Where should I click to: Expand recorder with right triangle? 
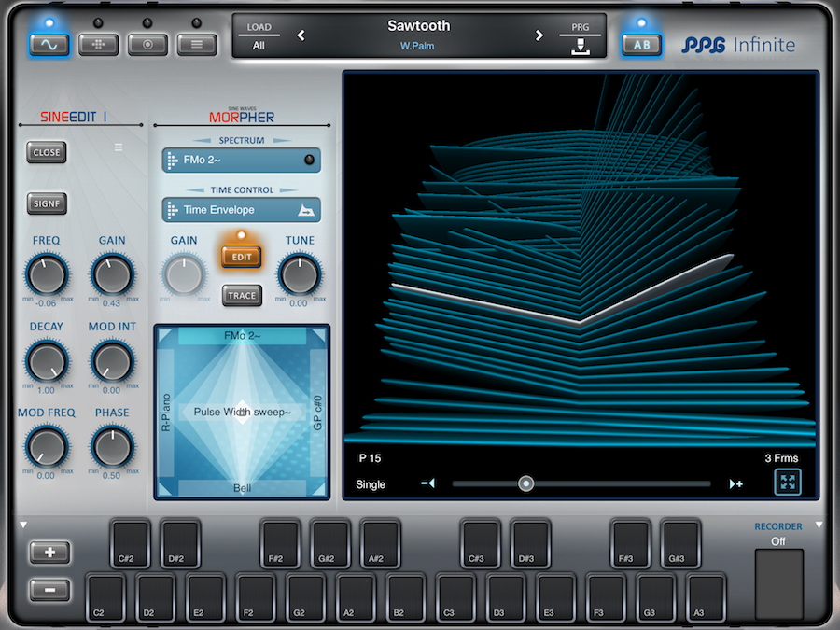coord(819,525)
